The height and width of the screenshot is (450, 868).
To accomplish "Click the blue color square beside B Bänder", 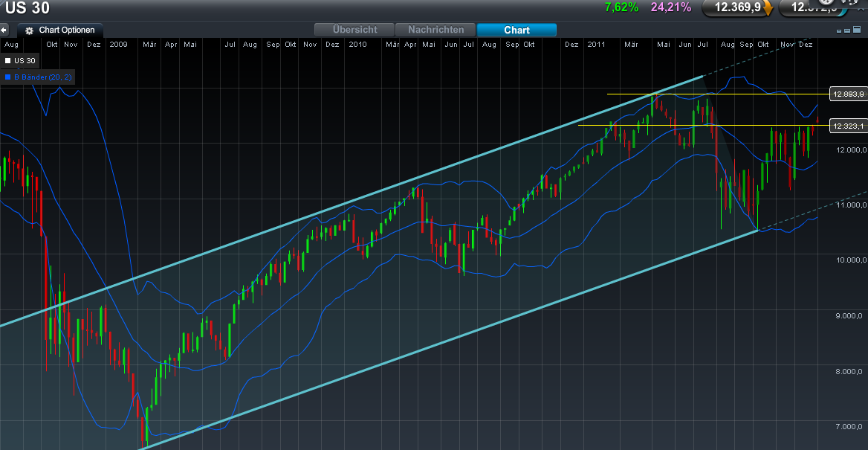I will [x=7, y=77].
